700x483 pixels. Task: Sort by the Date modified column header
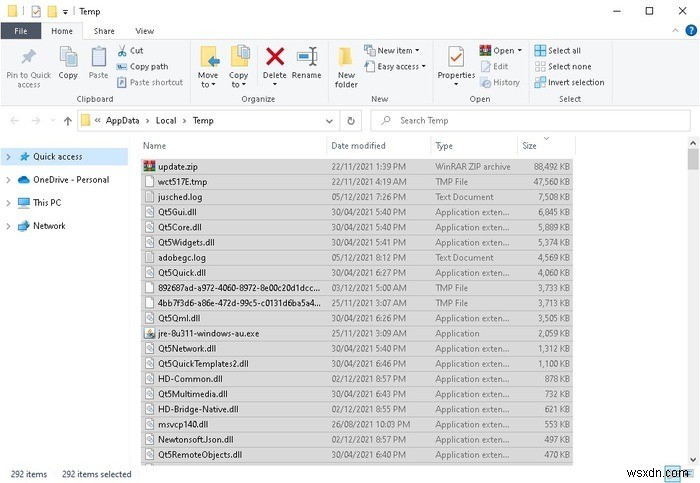[378, 146]
